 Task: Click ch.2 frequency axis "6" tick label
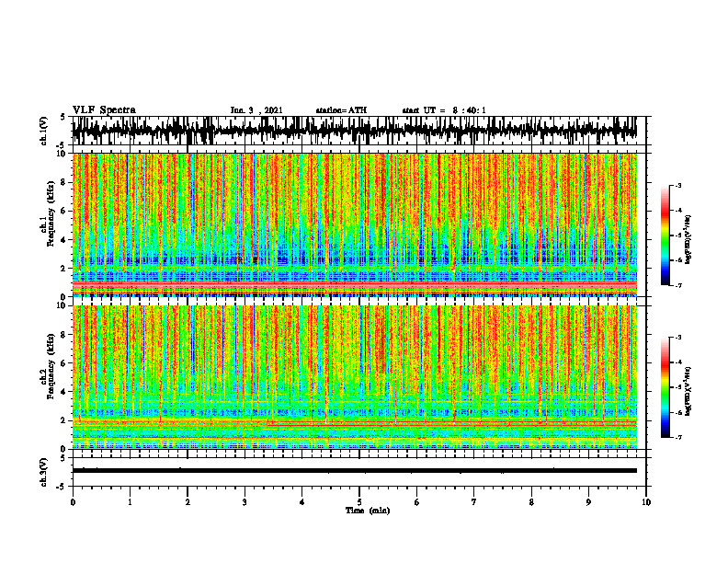[64, 363]
